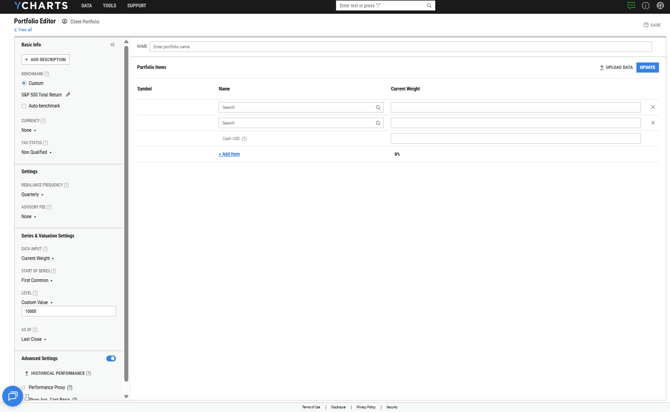This screenshot has height=412, width=670.
Task: Open the As Of Last Close dropdown
Action: tap(33, 339)
